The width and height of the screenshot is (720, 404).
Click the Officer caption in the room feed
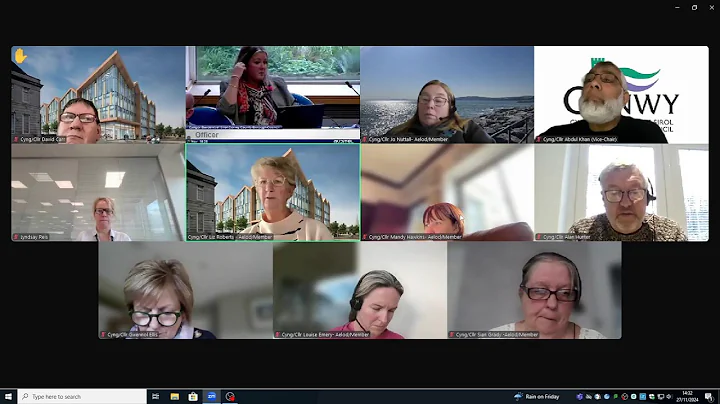click(207, 135)
